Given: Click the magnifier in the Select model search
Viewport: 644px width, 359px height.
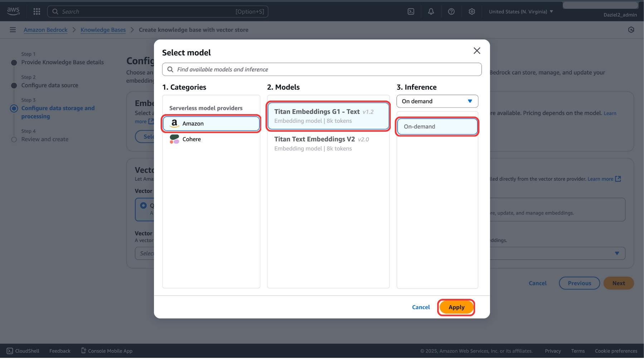Looking at the screenshot, I should tap(170, 69).
